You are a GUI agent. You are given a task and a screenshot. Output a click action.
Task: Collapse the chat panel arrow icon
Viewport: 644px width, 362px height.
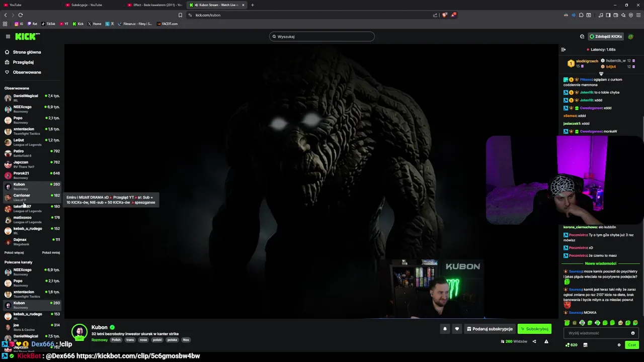pos(563,49)
